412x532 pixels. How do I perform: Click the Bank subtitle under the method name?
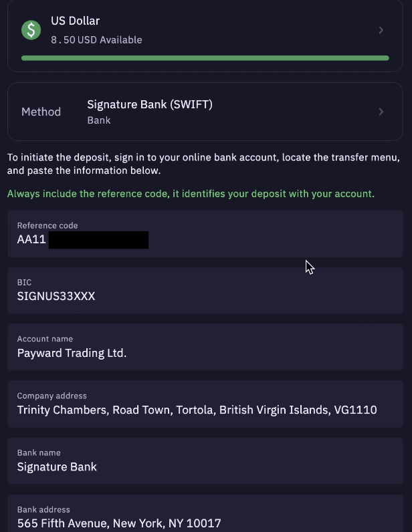99,120
